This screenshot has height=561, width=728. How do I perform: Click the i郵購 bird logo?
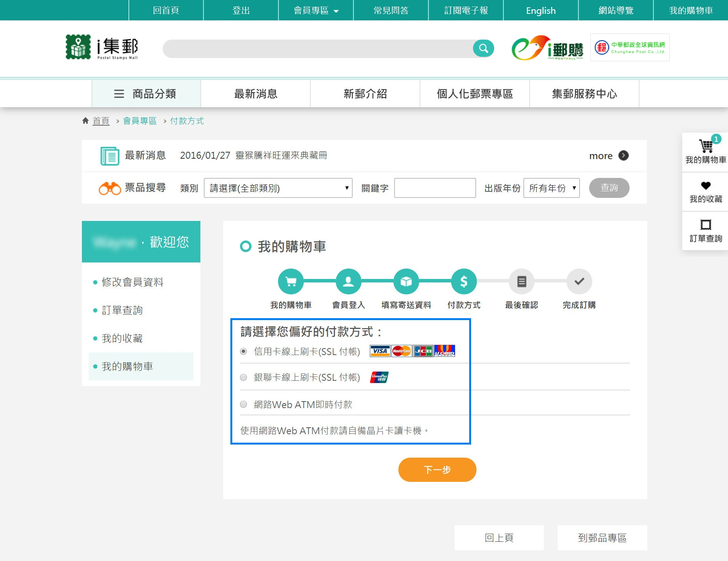[x=548, y=48]
